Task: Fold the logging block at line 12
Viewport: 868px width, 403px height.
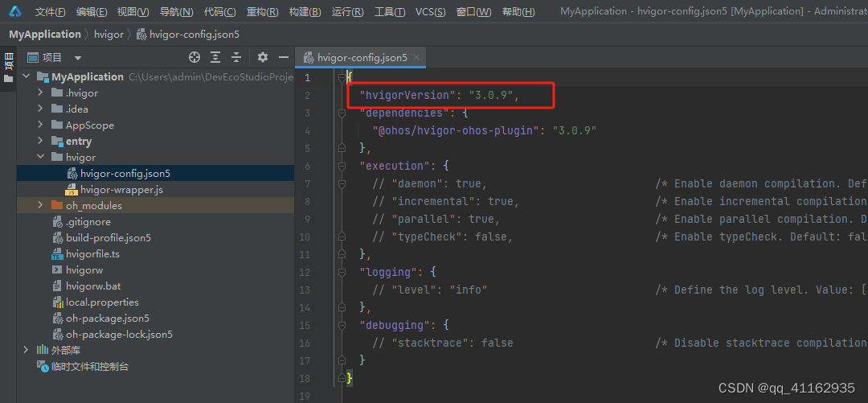Action: pyautogui.click(x=342, y=272)
